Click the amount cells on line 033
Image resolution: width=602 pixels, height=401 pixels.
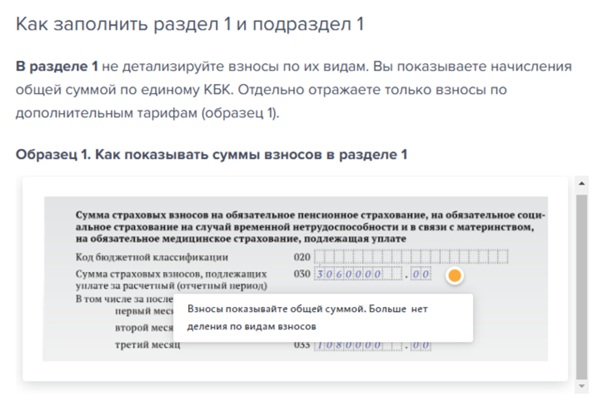(359, 345)
